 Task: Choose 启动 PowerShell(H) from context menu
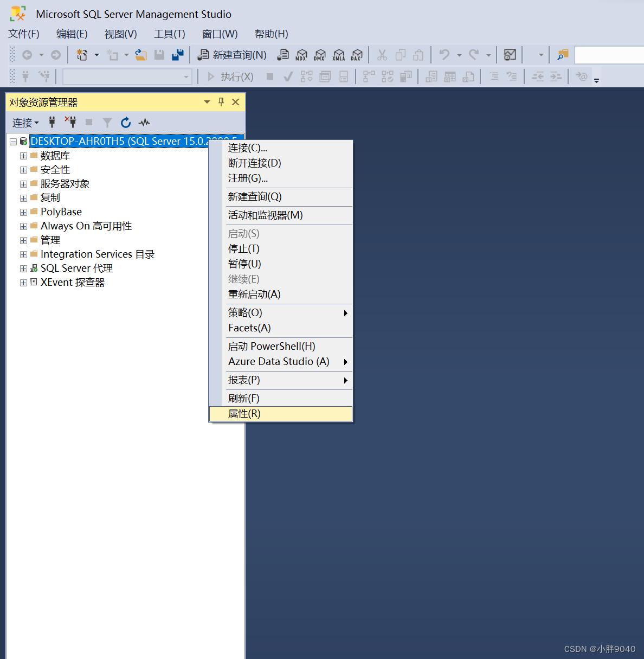pos(281,347)
